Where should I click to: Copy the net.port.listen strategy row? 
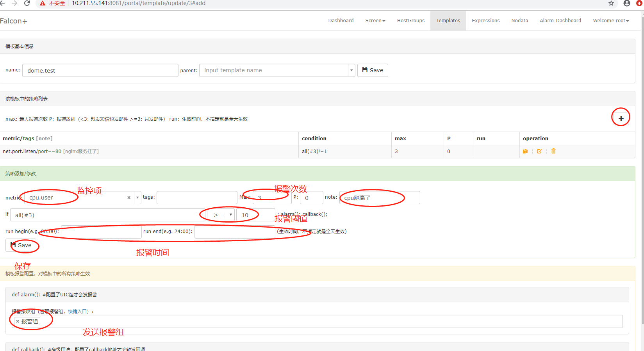(525, 151)
